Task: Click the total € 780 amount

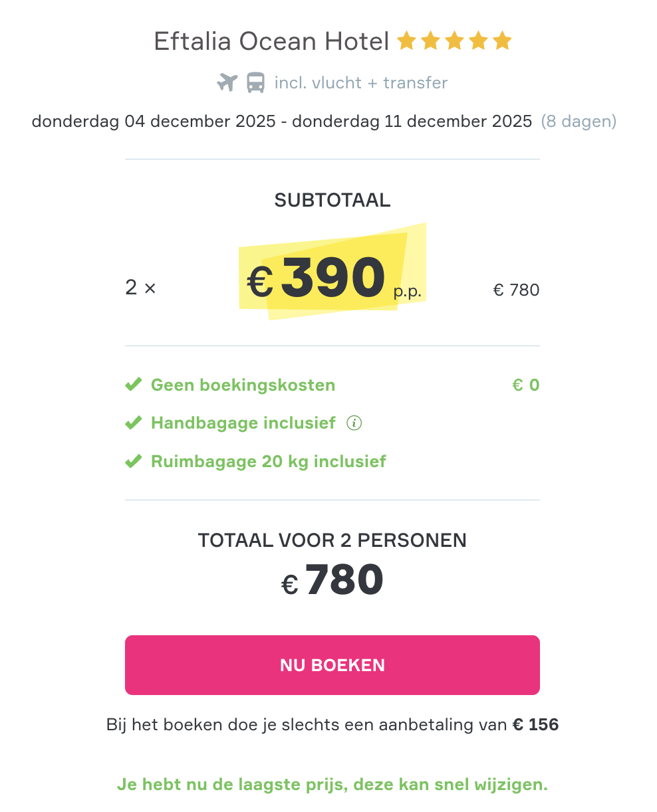Action: 332,581
